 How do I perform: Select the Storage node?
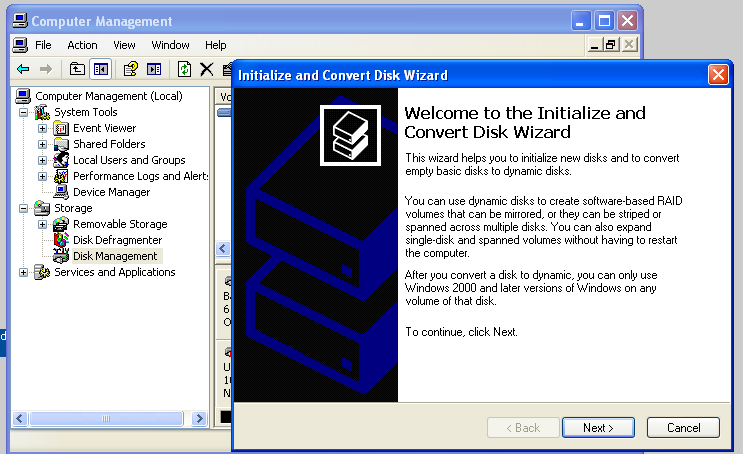pos(73,208)
